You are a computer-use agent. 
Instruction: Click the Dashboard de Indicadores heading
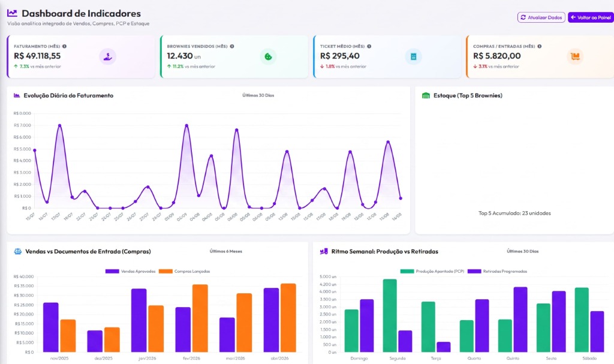click(81, 13)
